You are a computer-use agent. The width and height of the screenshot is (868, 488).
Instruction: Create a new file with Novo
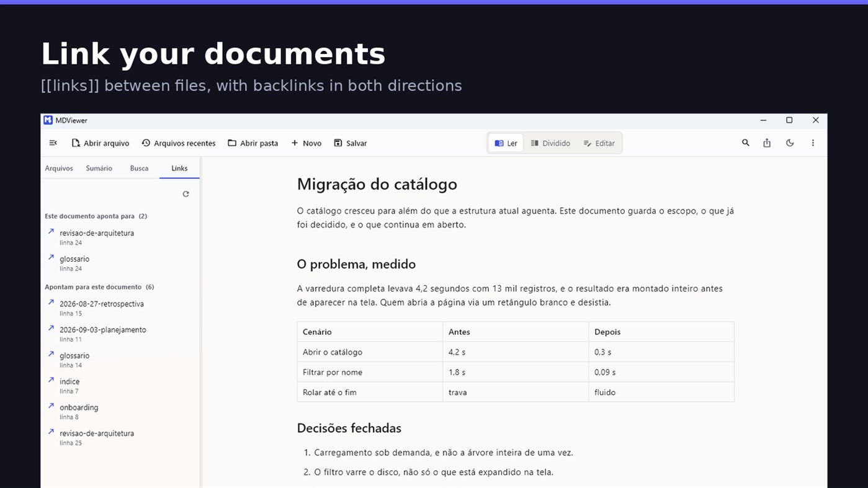[306, 143]
